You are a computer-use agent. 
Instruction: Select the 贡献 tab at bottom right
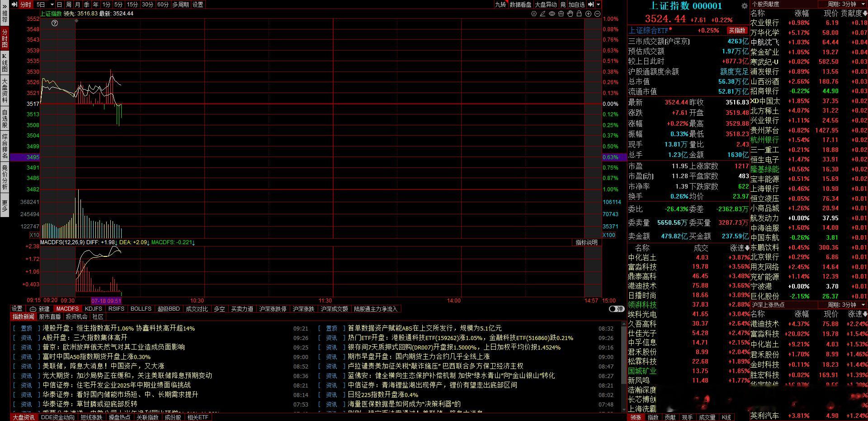pyautogui.click(x=670, y=417)
